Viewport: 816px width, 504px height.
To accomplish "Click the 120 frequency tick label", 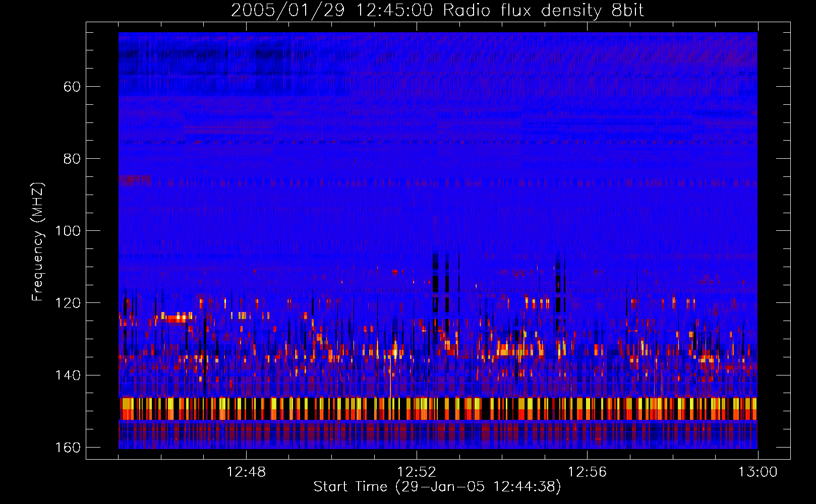I will click(x=68, y=303).
